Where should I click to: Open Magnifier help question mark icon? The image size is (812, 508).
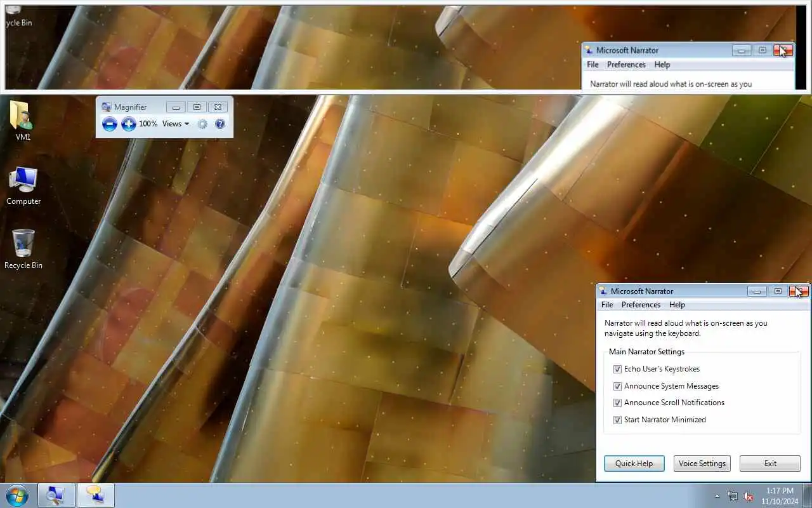coord(220,124)
